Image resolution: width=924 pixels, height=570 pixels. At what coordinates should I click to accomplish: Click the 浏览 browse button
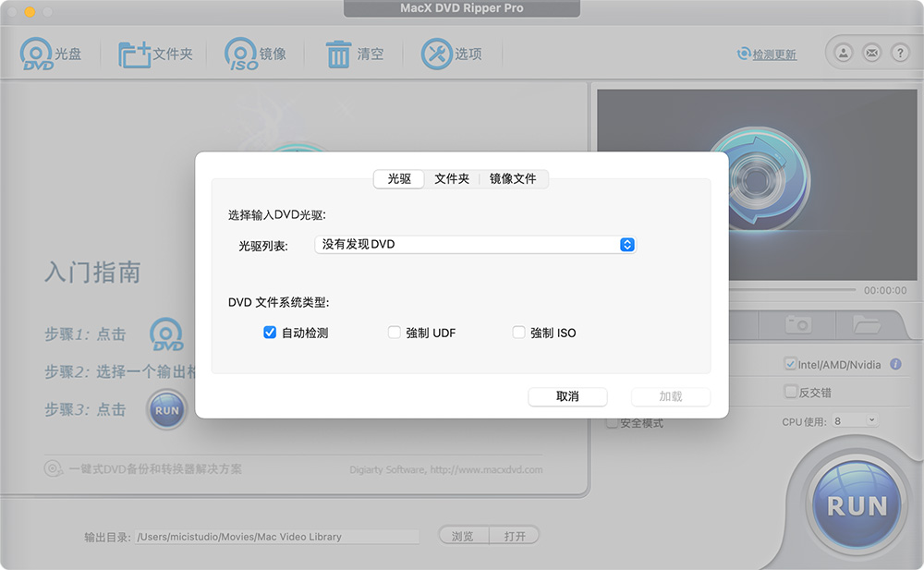pyautogui.click(x=463, y=536)
